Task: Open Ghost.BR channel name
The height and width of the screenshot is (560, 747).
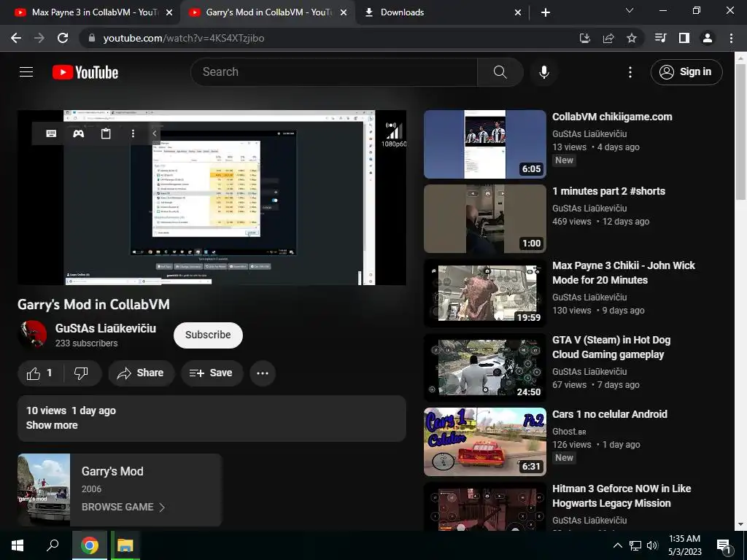Action: coord(569,432)
